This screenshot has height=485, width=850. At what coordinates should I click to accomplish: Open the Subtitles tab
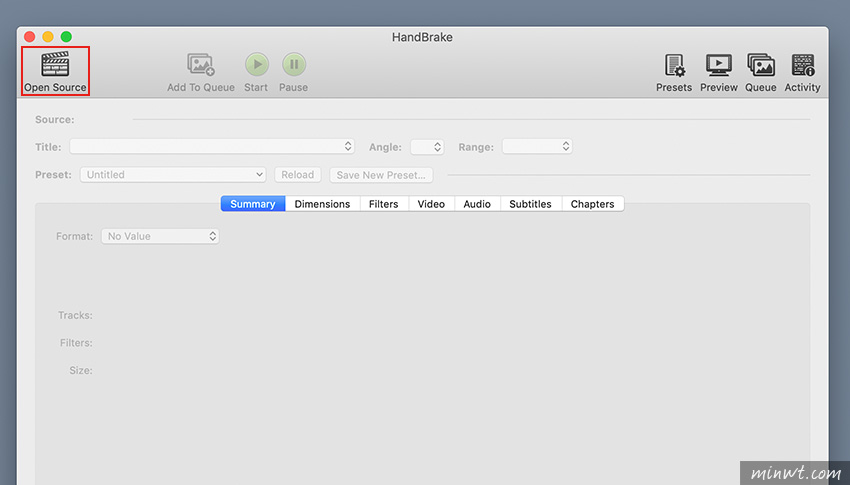coord(530,204)
